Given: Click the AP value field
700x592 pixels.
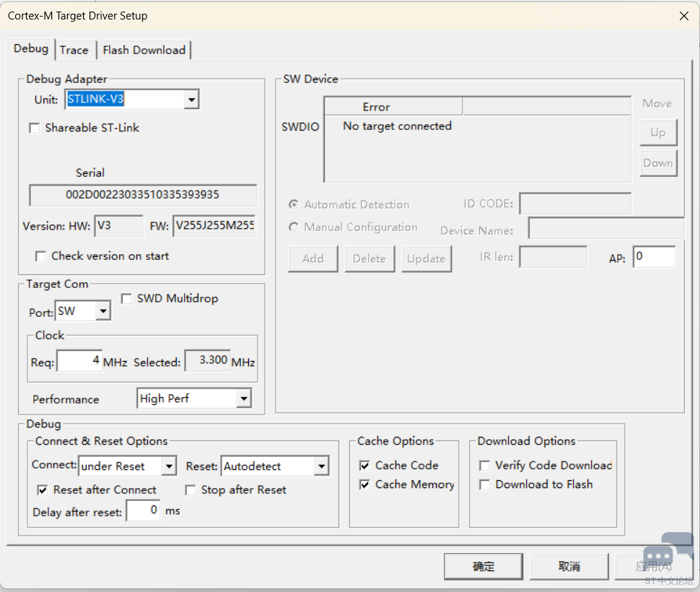Looking at the screenshot, I should (x=655, y=257).
